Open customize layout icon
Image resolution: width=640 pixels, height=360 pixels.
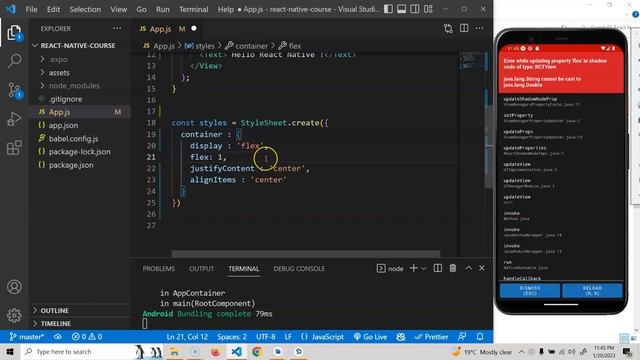click(428, 9)
